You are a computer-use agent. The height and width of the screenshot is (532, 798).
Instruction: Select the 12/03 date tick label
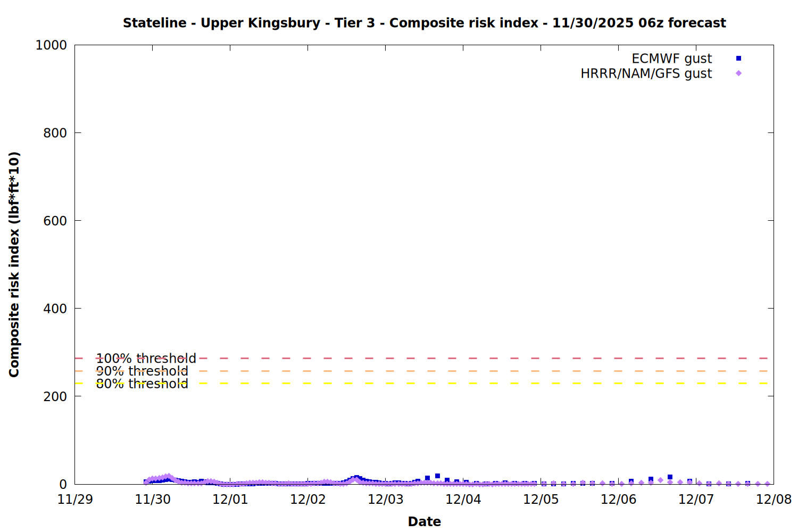(x=386, y=500)
